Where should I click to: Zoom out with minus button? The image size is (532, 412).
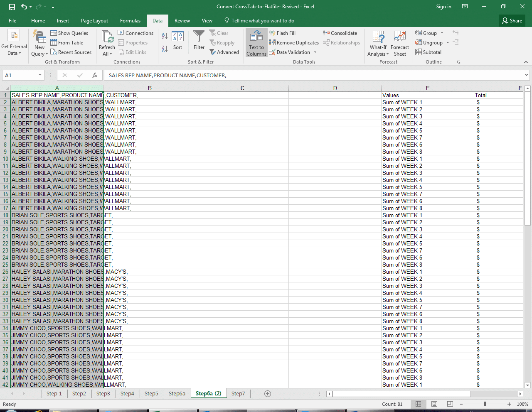461,404
